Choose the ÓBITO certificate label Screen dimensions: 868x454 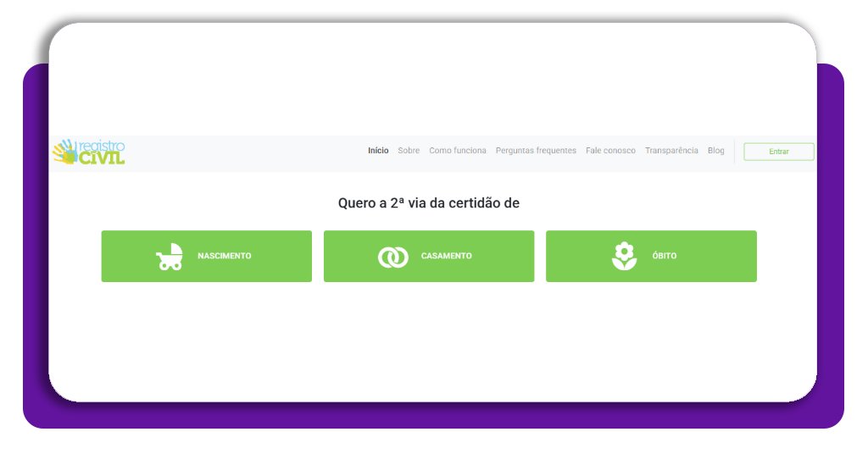(665, 256)
